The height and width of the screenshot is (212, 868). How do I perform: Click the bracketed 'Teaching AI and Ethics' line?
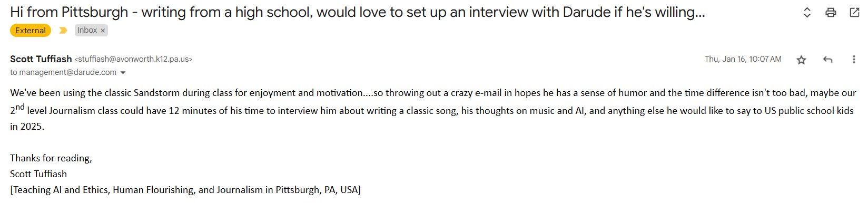click(185, 190)
